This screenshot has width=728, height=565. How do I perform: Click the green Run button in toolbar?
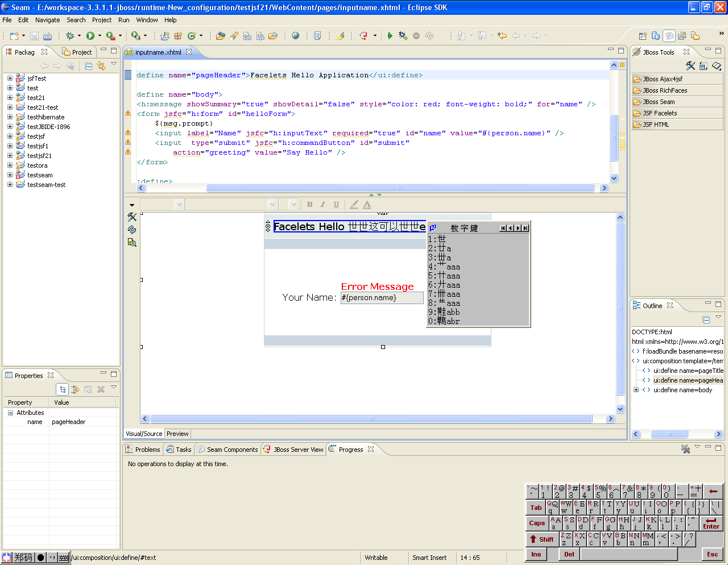(90, 36)
